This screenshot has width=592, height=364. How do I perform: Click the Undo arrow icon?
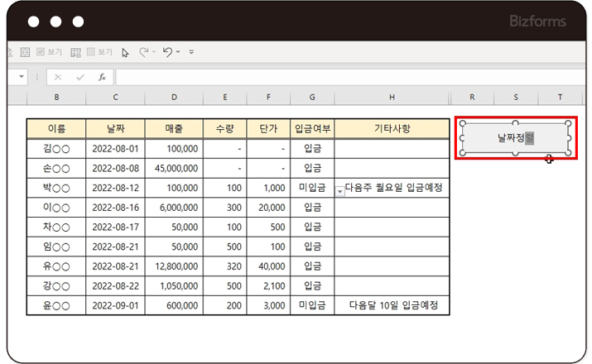coord(167,52)
